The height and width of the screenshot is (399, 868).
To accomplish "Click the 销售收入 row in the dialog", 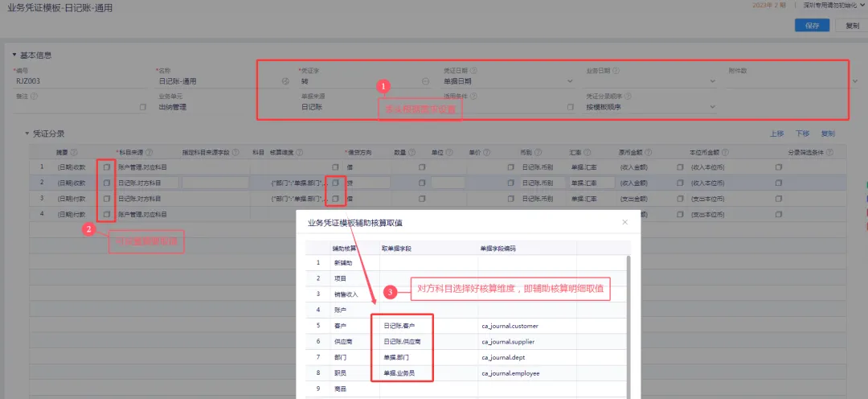I will coord(468,294).
